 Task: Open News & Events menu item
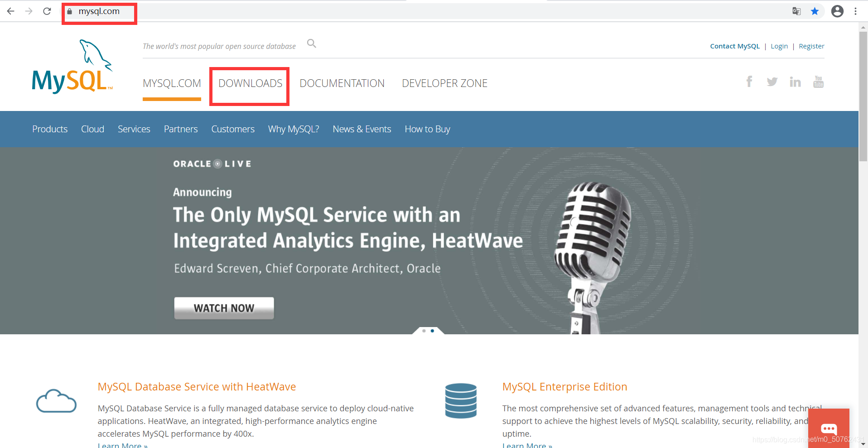click(x=362, y=129)
